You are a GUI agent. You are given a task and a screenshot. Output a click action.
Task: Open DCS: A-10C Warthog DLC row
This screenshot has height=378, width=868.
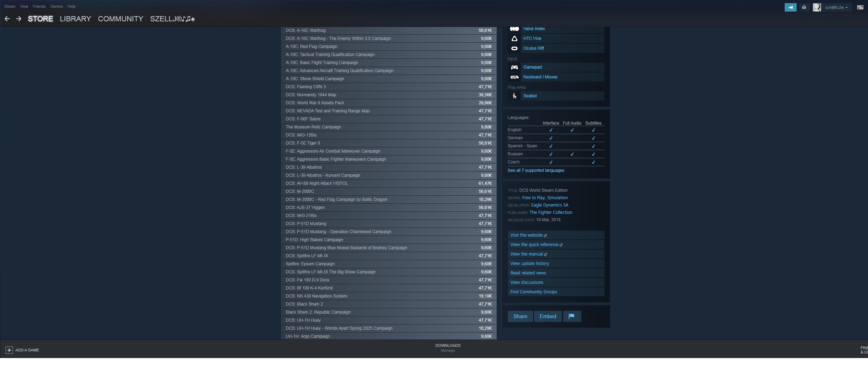click(x=389, y=30)
